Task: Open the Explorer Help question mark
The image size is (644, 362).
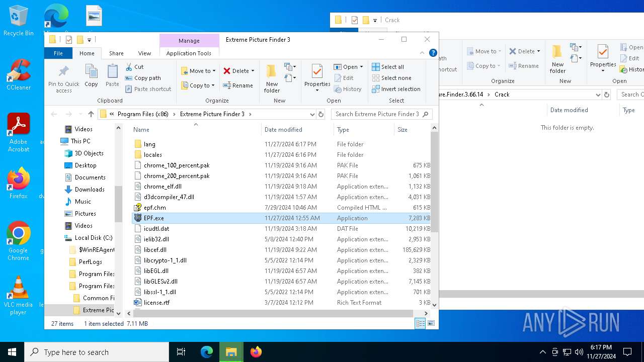Action: pyautogui.click(x=433, y=53)
